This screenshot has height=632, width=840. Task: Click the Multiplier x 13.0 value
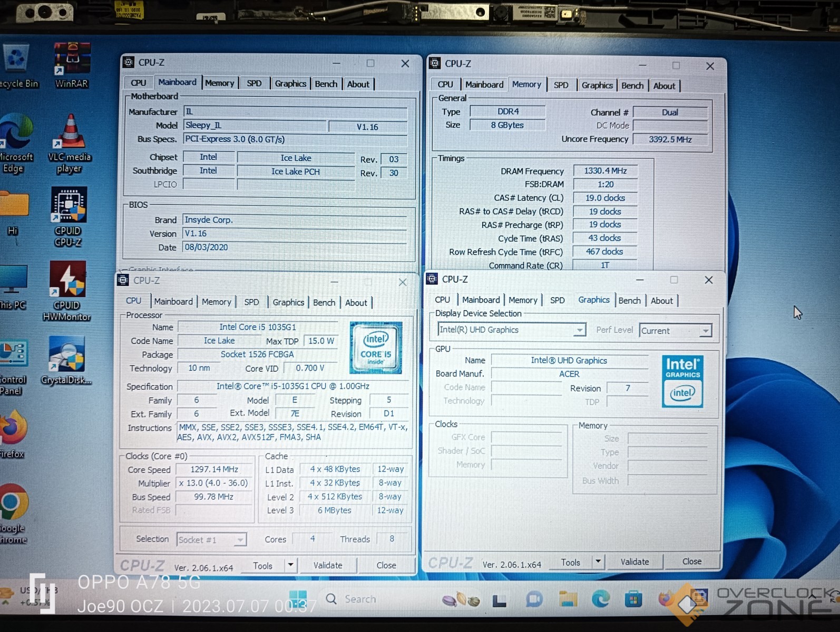[214, 483]
